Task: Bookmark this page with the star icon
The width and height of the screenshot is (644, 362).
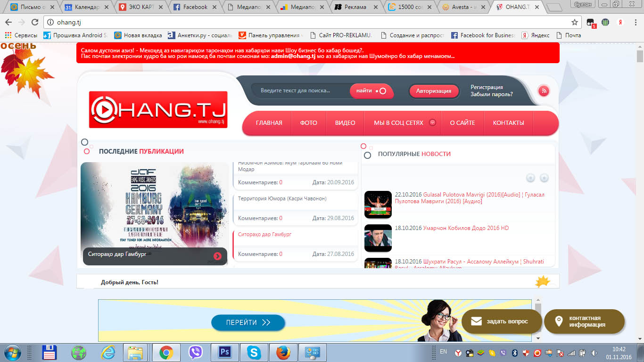Action: [x=574, y=22]
